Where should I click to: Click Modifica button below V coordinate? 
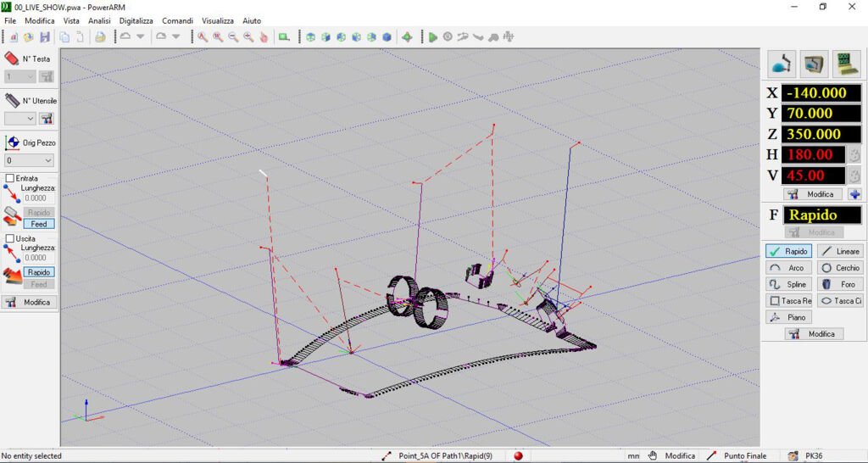813,194
